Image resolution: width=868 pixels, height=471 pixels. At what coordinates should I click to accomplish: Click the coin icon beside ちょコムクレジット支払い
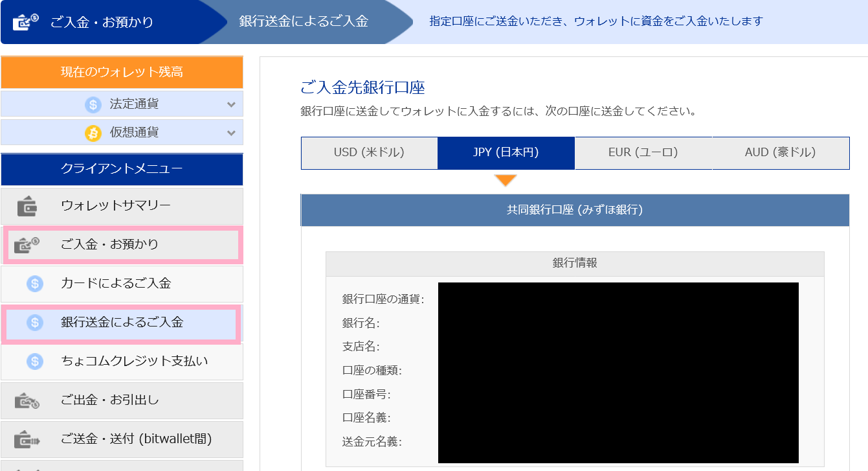tap(35, 362)
